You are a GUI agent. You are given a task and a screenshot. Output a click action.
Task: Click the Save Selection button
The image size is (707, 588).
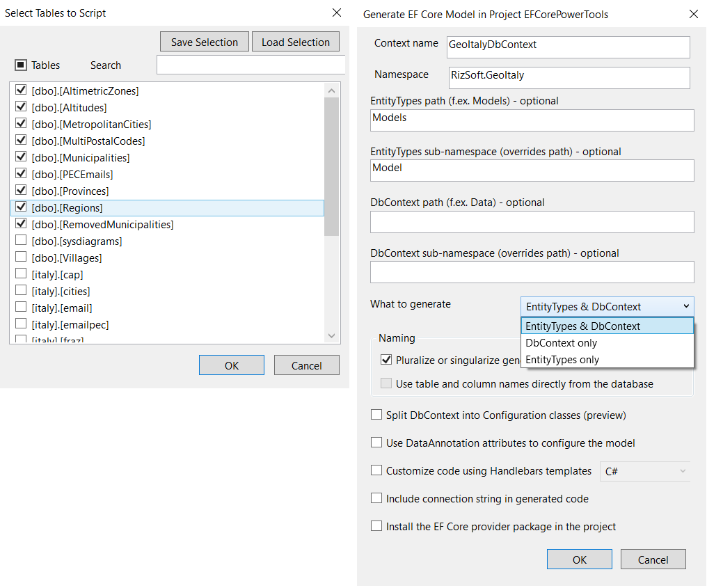click(x=205, y=42)
